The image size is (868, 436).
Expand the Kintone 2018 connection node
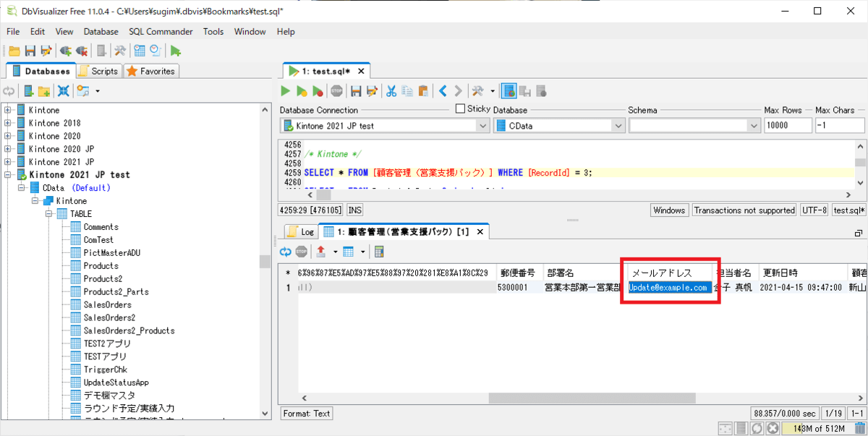point(8,123)
